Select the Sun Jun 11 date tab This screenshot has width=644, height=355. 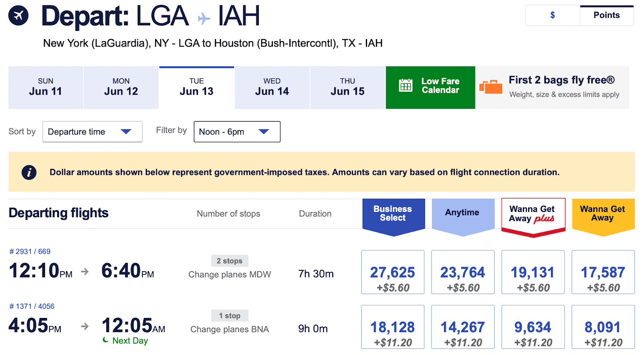[x=45, y=87]
